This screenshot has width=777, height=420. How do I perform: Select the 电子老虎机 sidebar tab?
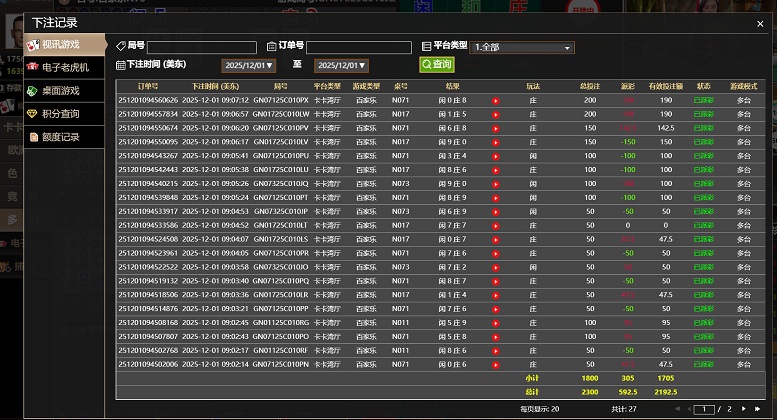coord(65,68)
